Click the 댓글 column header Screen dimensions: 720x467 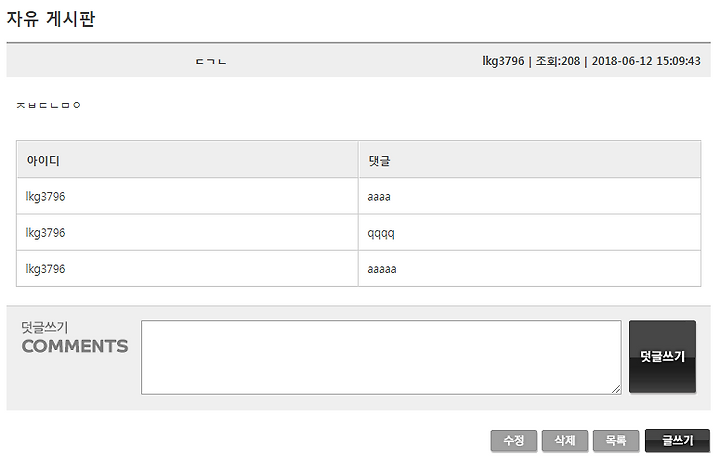point(379,161)
